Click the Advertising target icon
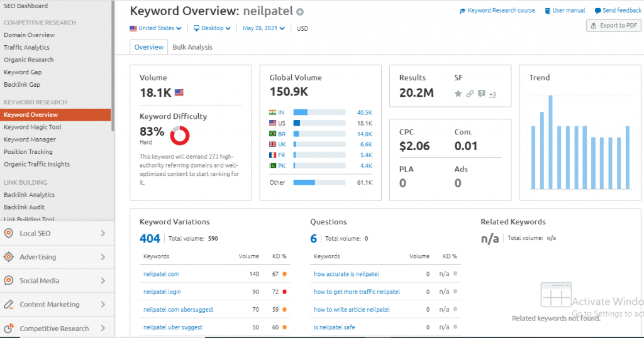Viewport: 644px width, 338px height. [9, 257]
